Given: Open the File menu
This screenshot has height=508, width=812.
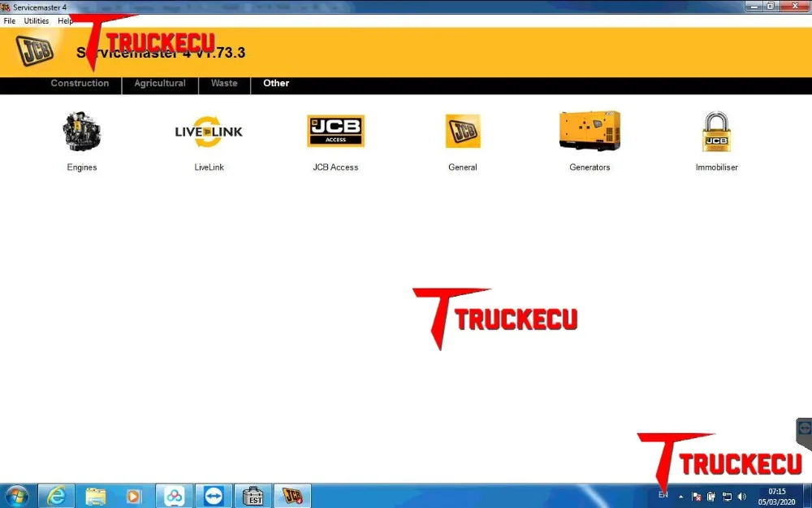Looking at the screenshot, I should 9,21.
